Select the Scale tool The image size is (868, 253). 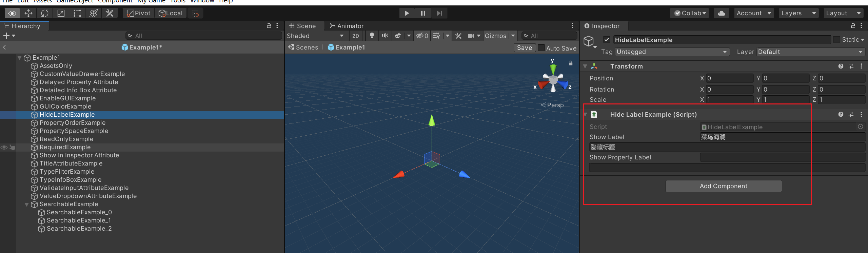[x=61, y=13]
